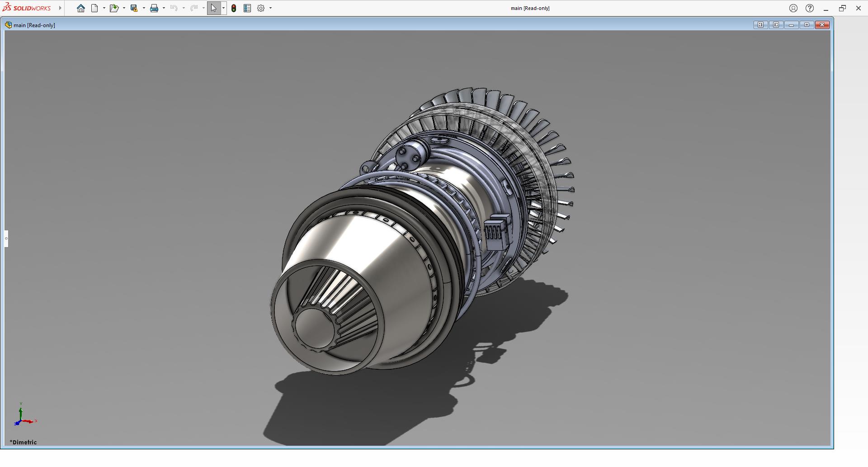Click the Home welcome icon
Screen dimensions: 868x467
pos(81,8)
